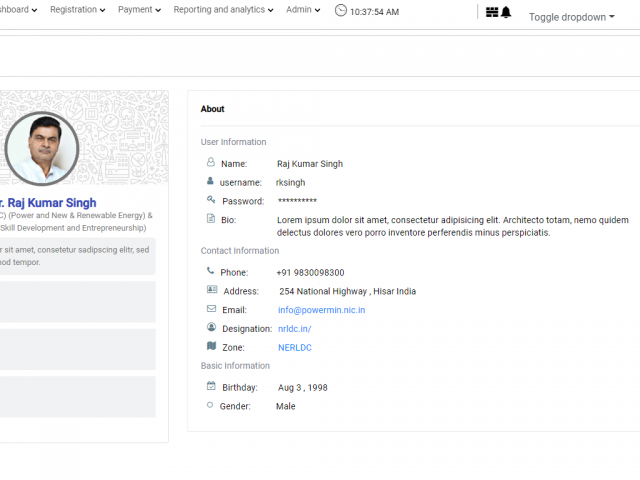The height and width of the screenshot is (480, 640).
Task: Open the Toggle dropdown menu
Action: [x=571, y=17]
